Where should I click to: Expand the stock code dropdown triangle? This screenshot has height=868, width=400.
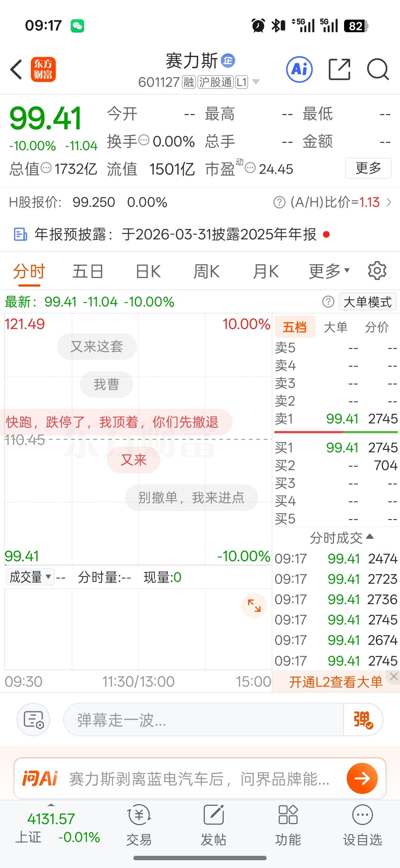click(x=256, y=82)
